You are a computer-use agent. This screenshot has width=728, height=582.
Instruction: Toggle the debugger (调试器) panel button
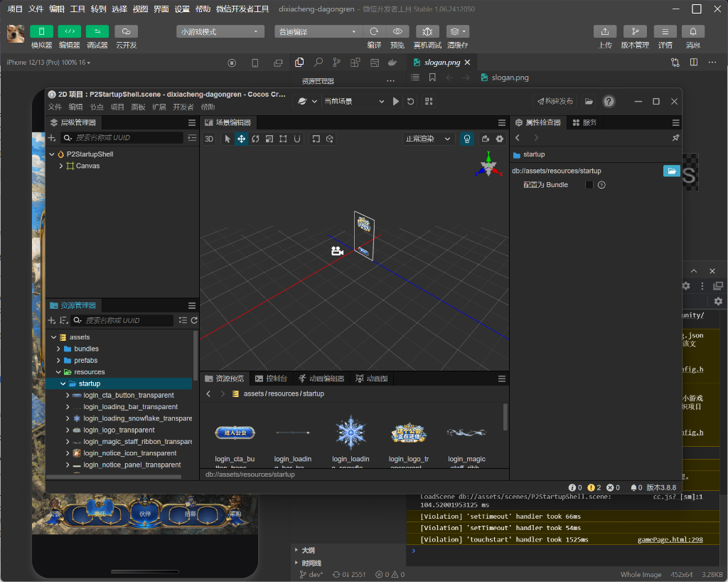[x=97, y=31]
